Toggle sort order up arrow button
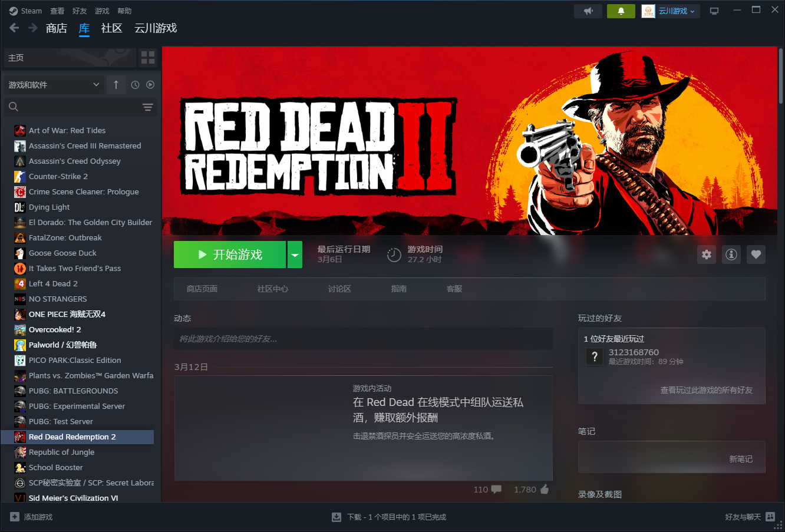Image resolution: width=785 pixels, height=532 pixels. tap(116, 85)
